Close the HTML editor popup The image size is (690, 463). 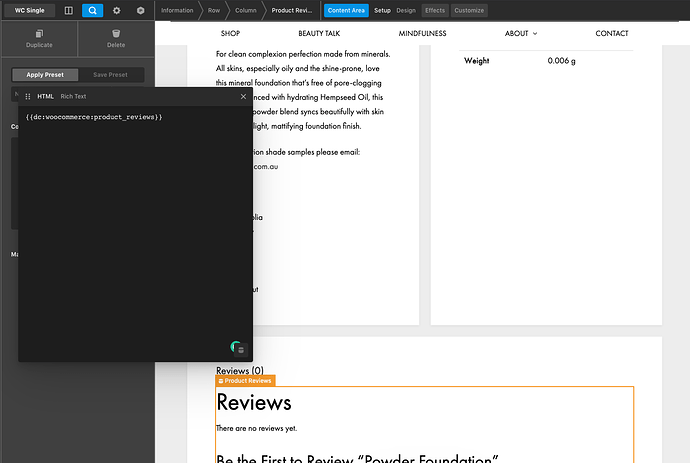[x=243, y=96]
